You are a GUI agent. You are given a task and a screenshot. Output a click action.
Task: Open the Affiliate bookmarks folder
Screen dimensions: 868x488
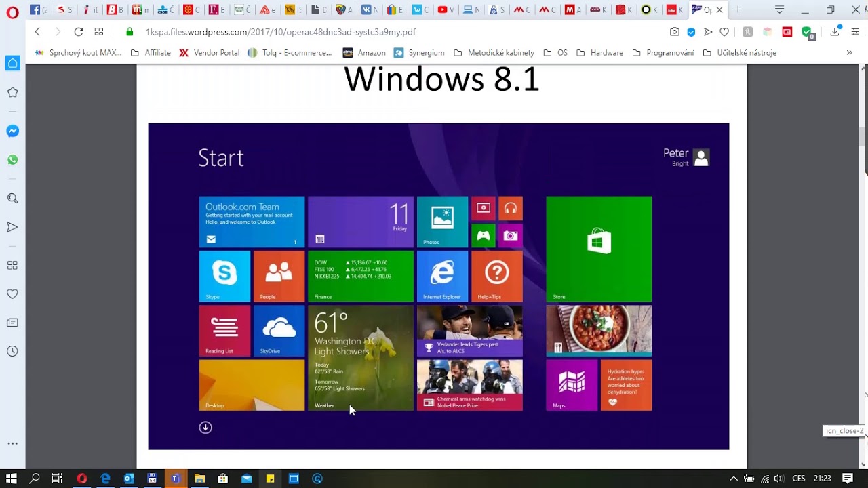coord(151,52)
